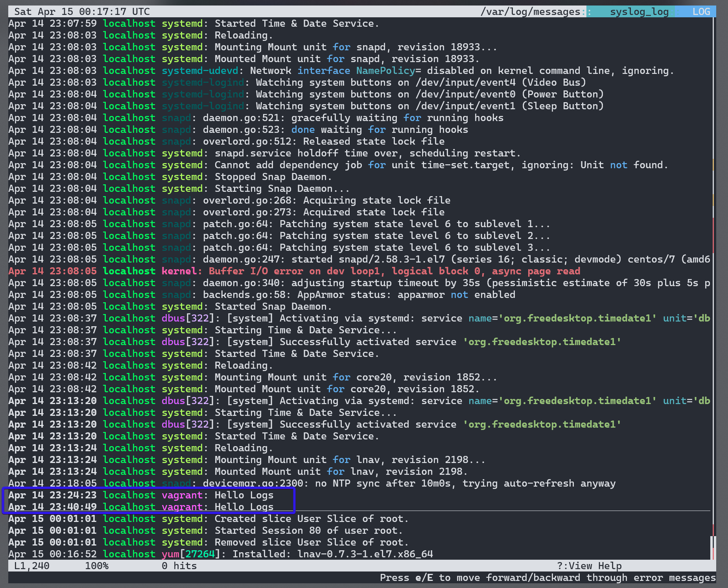
Task: Click the syslog_log format label
Action: [x=639, y=12]
